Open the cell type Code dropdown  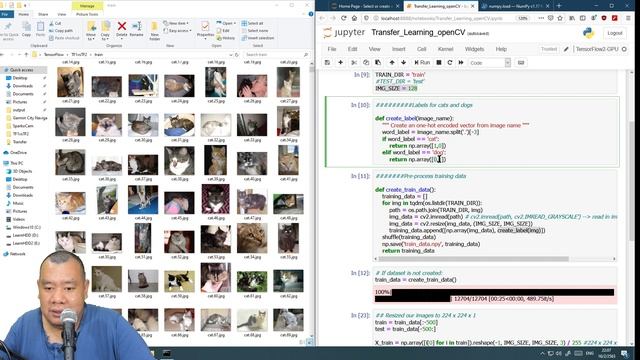pos(489,63)
